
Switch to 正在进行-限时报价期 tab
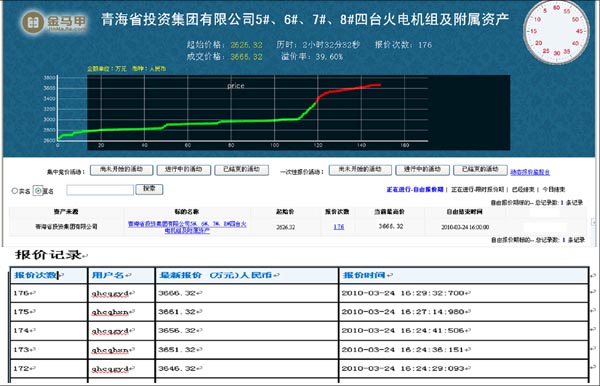pos(478,189)
